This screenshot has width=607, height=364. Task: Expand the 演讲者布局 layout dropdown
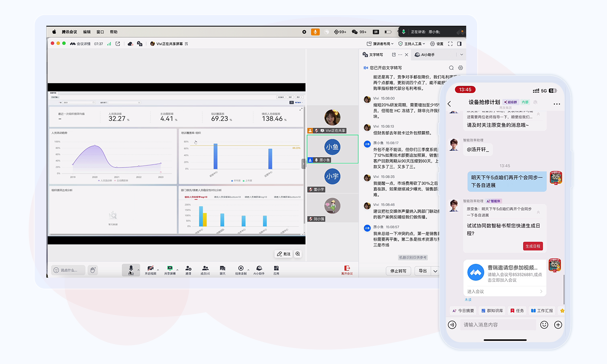(380, 44)
